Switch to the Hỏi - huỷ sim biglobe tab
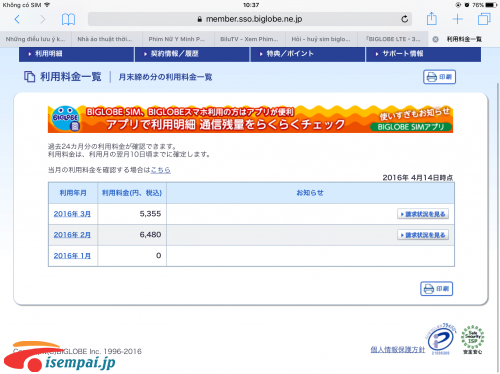 point(321,39)
